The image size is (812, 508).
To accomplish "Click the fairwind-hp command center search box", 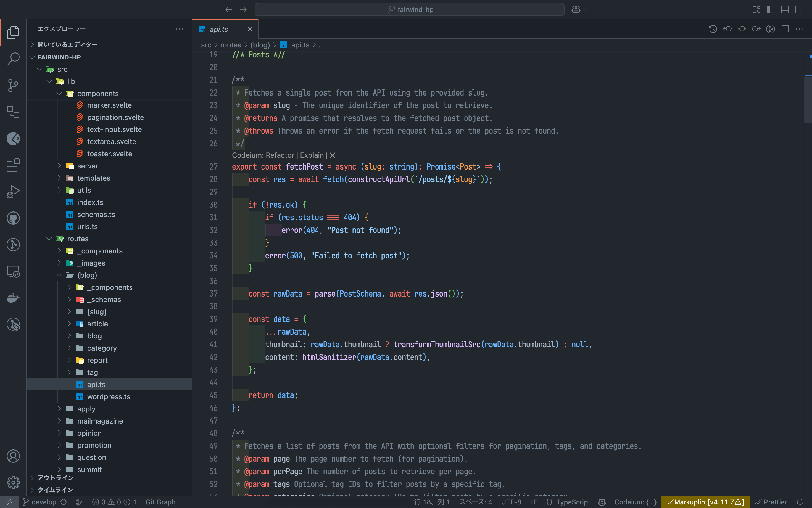I will (x=409, y=9).
